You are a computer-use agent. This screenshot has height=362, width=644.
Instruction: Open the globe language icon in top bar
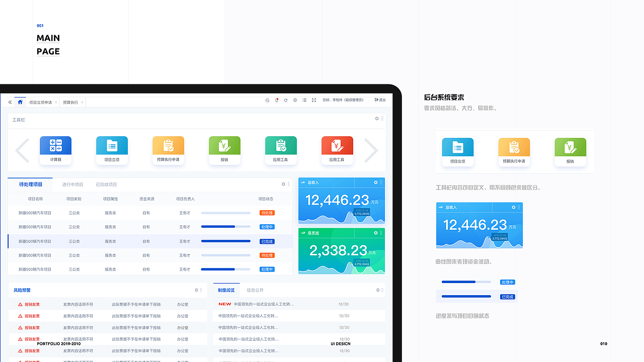[268, 100]
